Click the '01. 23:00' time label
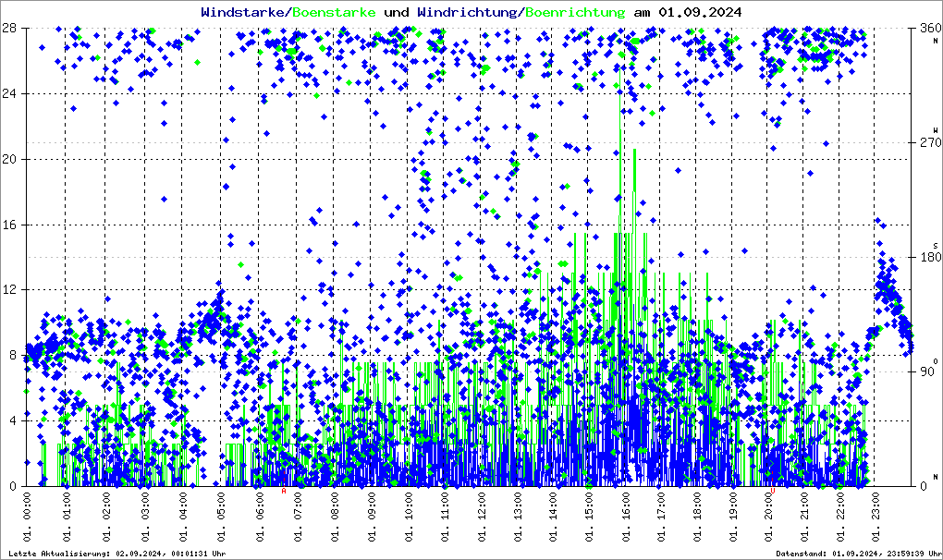The height and width of the screenshot is (560, 943). click(x=876, y=517)
